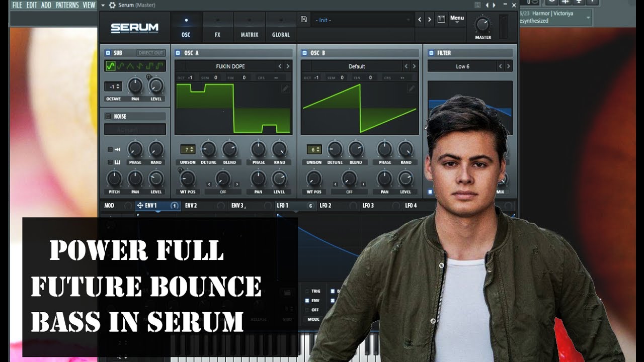Click the OSC A Blend knob

pyautogui.click(x=229, y=149)
